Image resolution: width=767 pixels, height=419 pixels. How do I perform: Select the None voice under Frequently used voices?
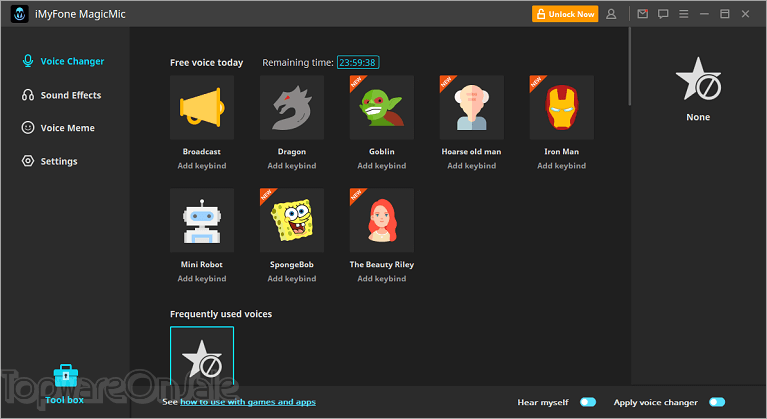click(x=202, y=356)
